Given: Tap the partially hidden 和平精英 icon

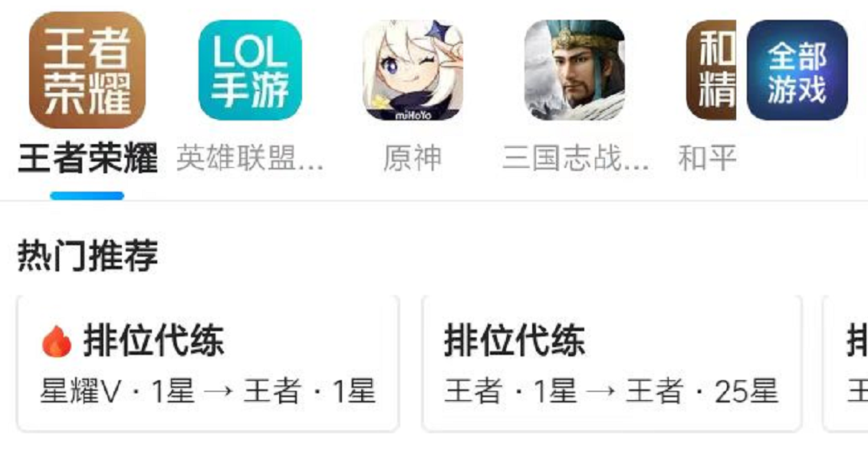Looking at the screenshot, I should pyautogui.click(x=712, y=71).
